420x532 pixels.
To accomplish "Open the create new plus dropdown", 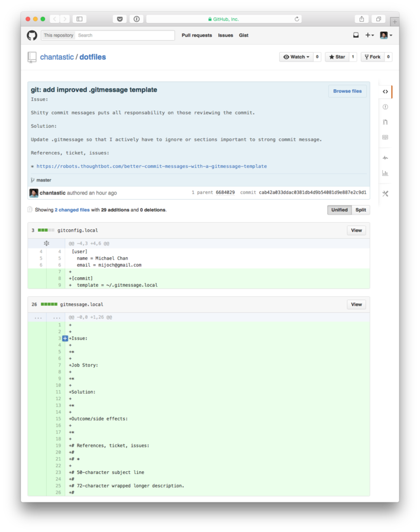I will pyautogui.click(x=369, y=35).
